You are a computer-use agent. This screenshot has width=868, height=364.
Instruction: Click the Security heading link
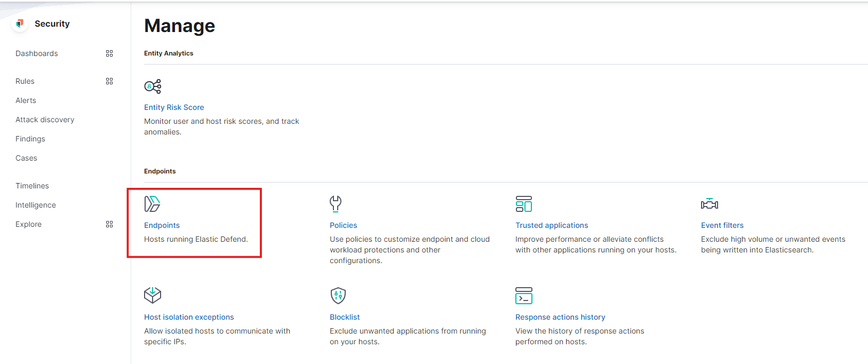(52, 23)
